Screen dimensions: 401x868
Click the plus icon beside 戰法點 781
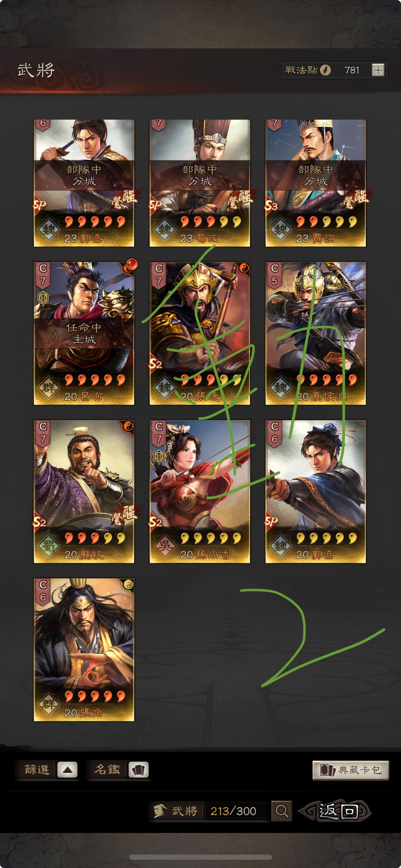coord(378,70)
